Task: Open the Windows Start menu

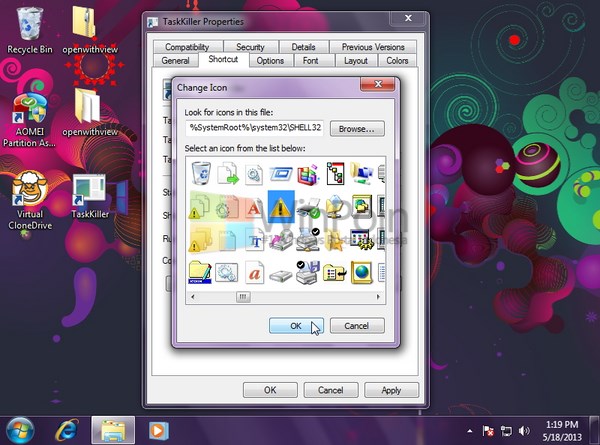Action: tap(20, 430)
